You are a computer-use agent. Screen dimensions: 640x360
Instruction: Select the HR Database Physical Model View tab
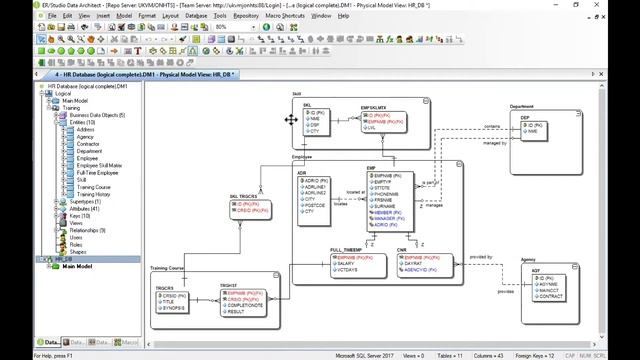tap(144, 75)
